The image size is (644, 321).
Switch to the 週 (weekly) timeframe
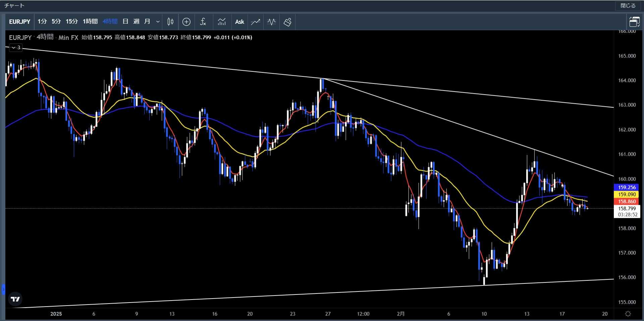pyautogui.click(x=136, y=22)
